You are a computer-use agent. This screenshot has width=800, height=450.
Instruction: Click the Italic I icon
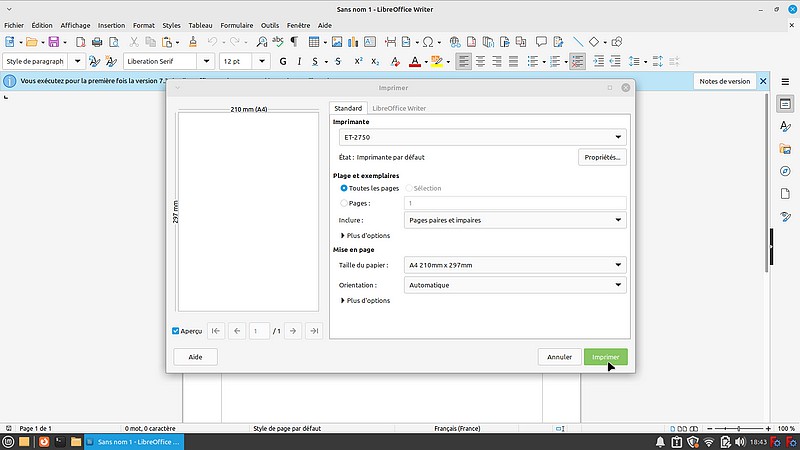coord(299,62)
